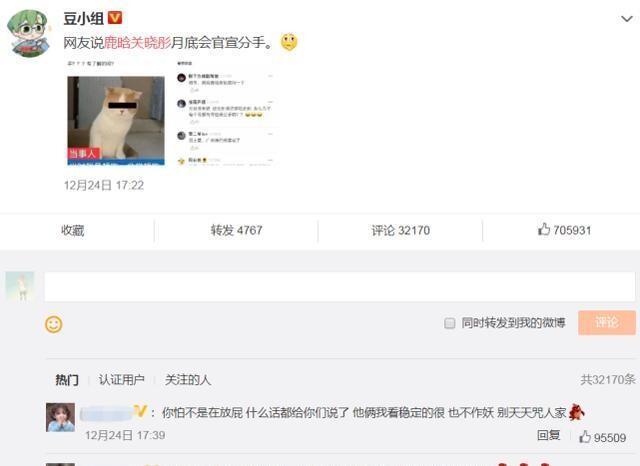Screen dimensions: 640x466
Task: Select the 热门 comments tab
Action: click(x=67, y=380)
